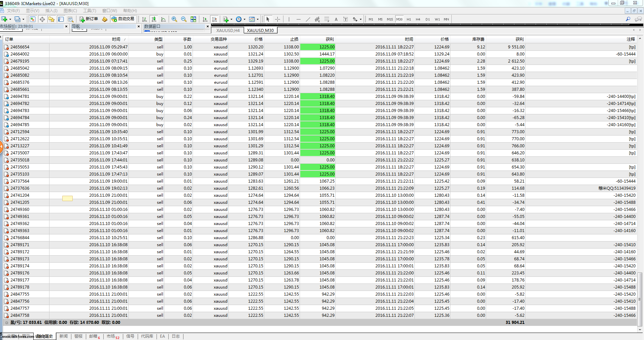This screenshot has width=644, height=340.
Task: Open the 显示(V) menu
Action: (x=33, y=11)
